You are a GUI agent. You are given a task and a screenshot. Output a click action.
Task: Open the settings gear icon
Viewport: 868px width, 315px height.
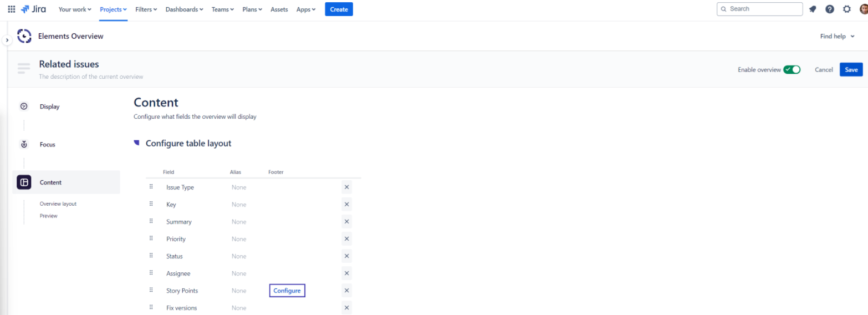coord(847,9)
